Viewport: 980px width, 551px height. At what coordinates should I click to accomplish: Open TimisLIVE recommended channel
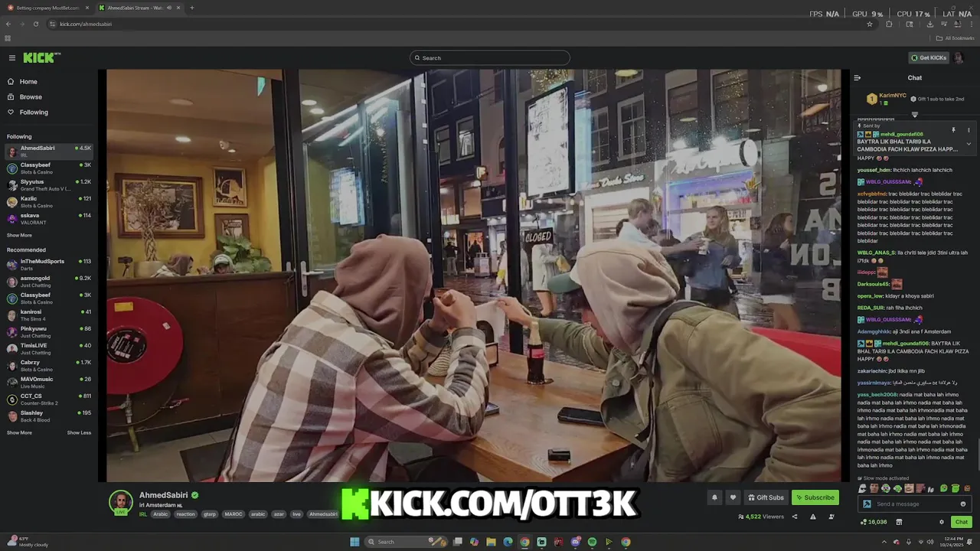click(x=49, y=348)
